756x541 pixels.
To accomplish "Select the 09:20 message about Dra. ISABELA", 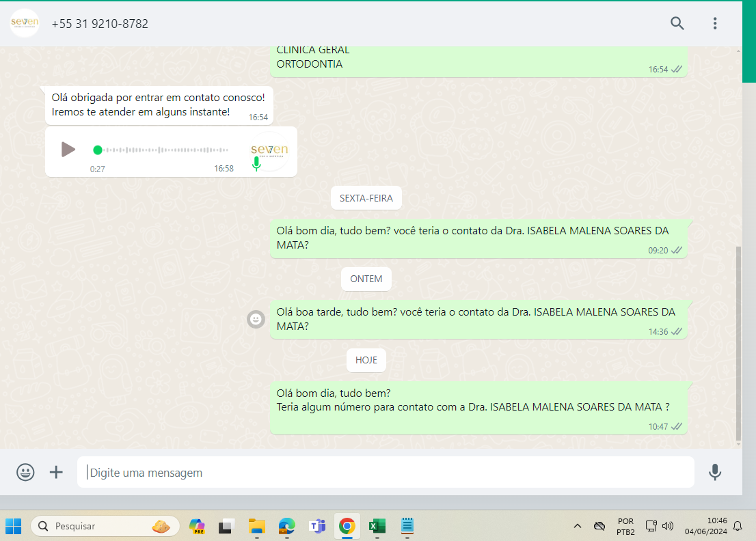I will (478, 238).
